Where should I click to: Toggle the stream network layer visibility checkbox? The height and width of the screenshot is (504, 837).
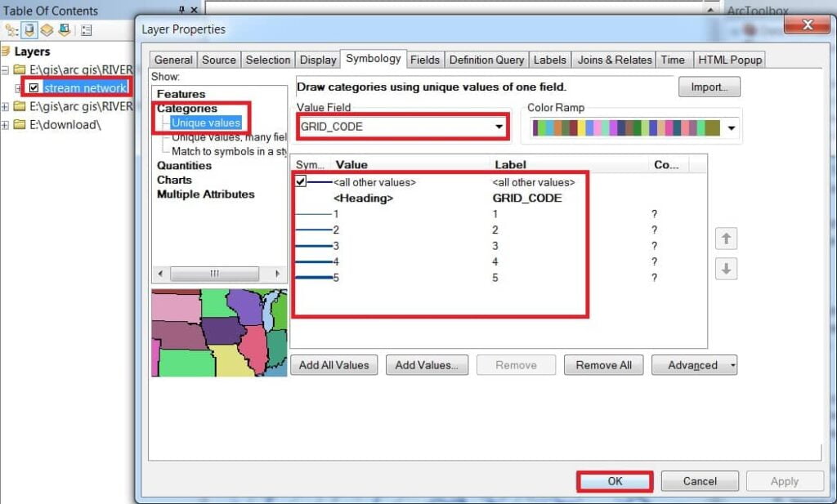(33, 87)
